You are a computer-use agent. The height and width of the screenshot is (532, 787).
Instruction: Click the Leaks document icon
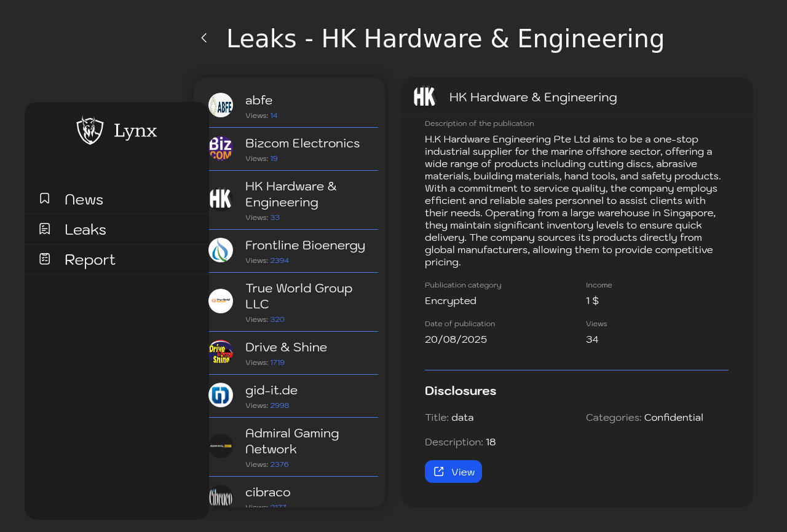coord(45,229)
